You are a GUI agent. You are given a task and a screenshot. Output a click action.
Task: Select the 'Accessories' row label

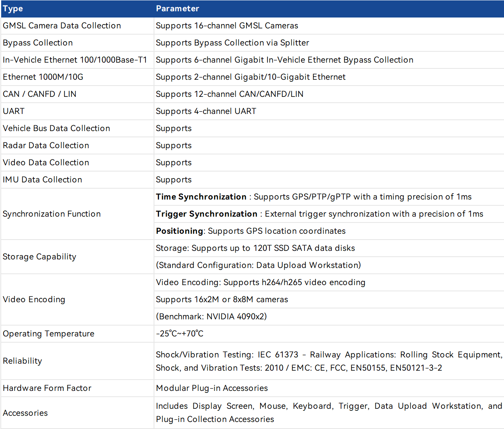pyautogui.click(x=25, y=413)
